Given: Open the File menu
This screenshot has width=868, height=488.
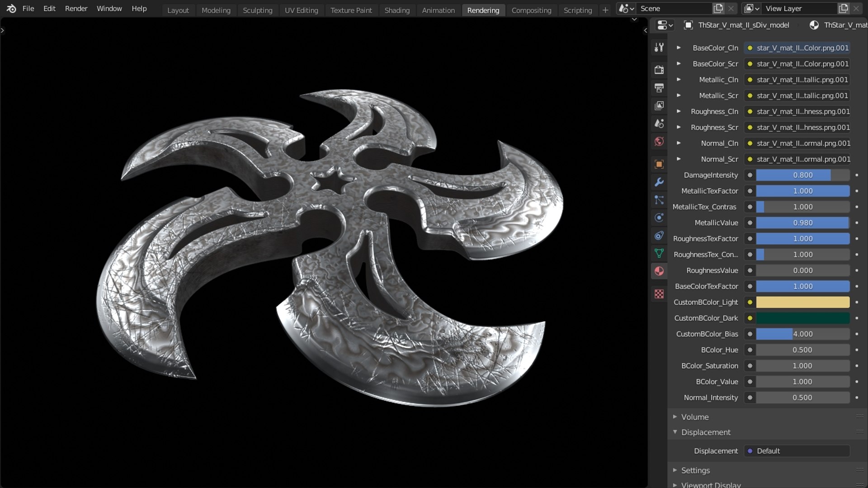Looking at the screenshot, I should [x=28, y=9].
